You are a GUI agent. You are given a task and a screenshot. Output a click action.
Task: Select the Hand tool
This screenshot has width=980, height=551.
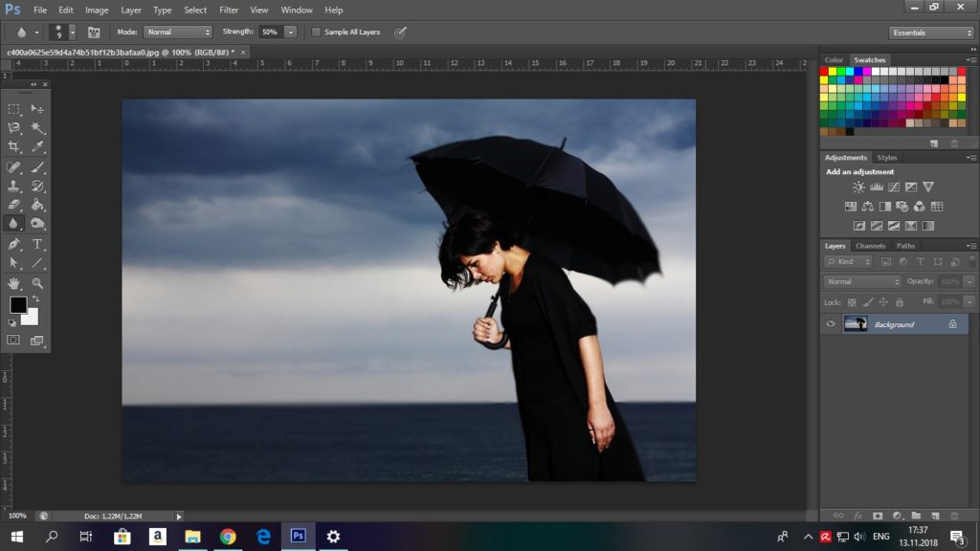pyautogui.click(x=13, y=283)
